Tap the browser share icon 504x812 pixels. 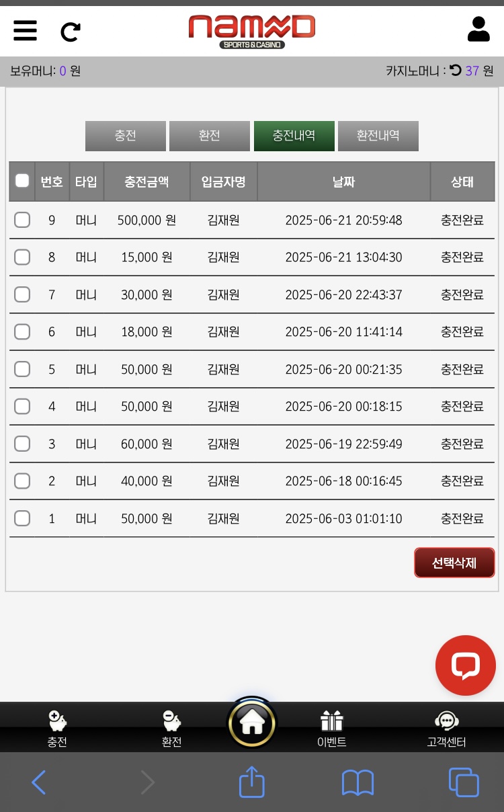(252, 783)
